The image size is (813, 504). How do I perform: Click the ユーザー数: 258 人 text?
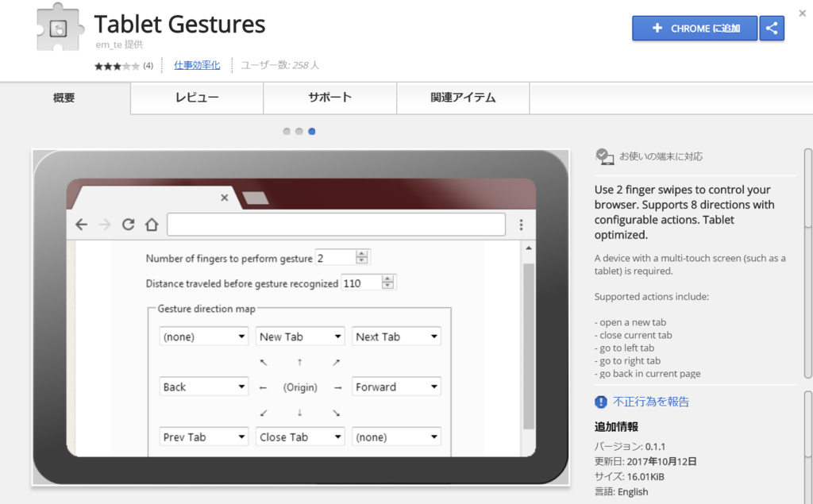(280, 65)
